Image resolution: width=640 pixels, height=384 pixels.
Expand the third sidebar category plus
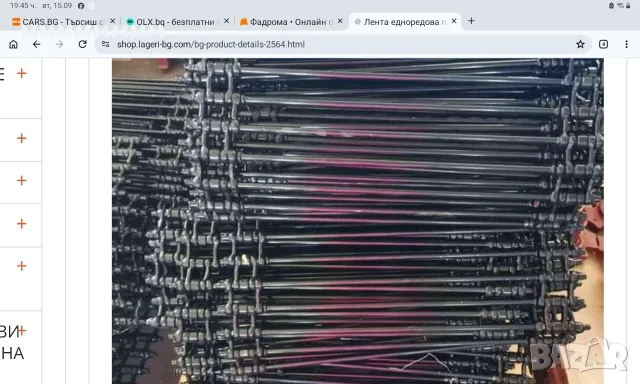coord(22,180)
